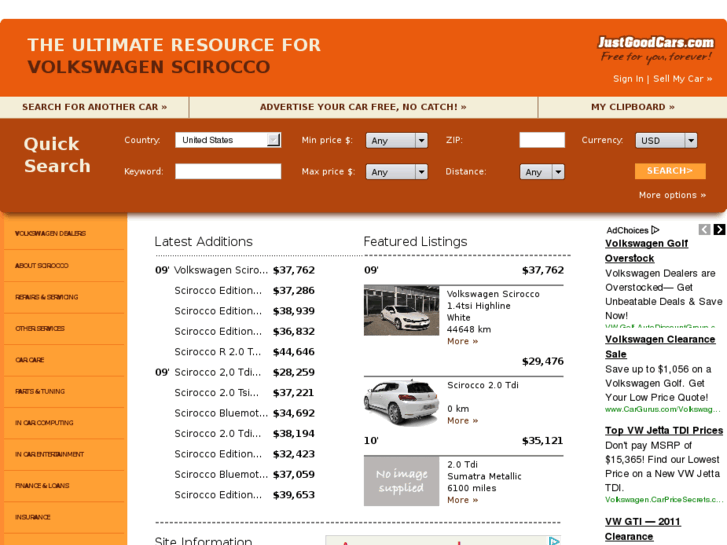727x545 pixels.
Task: Open Top VW Jetta TDI Prices ad
Action: 663,430
